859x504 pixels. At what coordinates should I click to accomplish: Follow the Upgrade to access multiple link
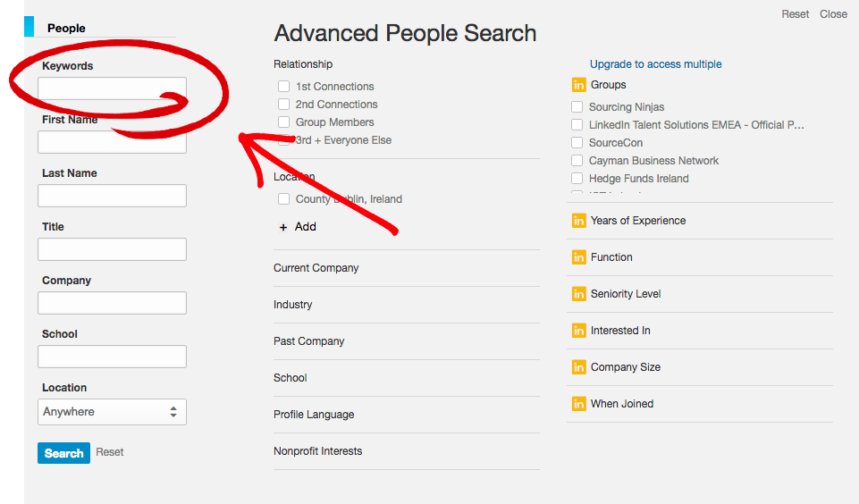pos(655,64)
